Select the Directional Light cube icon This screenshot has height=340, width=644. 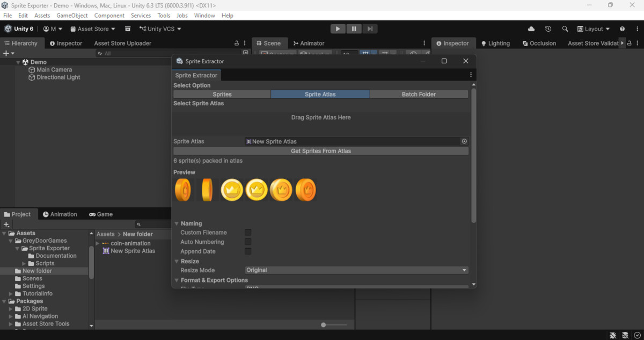[x=32, y=77]
